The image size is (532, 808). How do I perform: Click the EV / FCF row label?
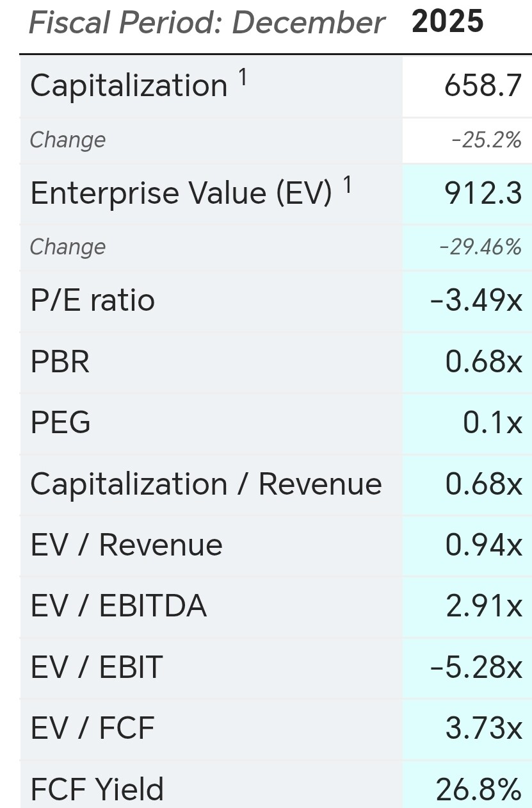93,727
